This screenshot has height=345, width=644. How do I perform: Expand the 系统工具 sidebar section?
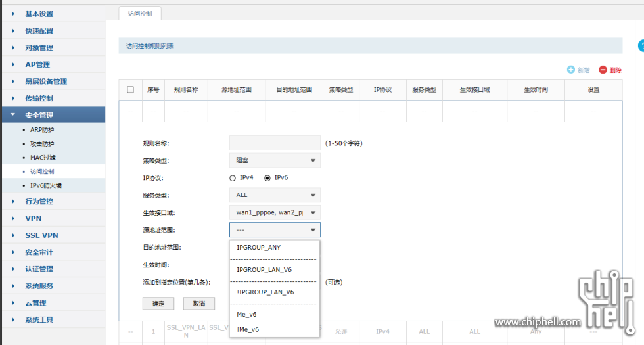pyautogui.click(x=53, y=319)
